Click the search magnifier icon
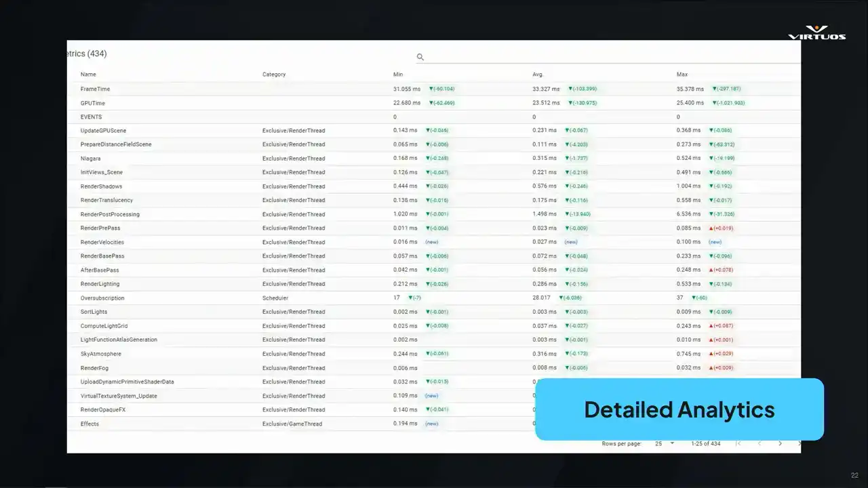This screenshot has height=488, width=868. (x=420, y=57)
